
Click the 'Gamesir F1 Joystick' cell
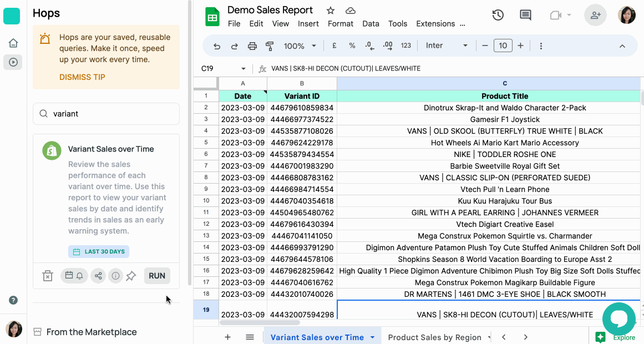(488, 120)
